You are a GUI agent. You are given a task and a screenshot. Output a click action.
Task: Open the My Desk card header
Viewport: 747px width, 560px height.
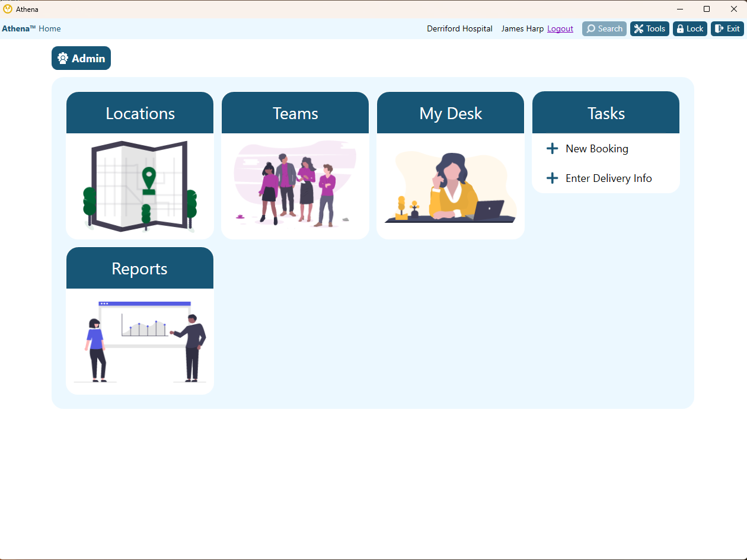click(x=451, y=113)
